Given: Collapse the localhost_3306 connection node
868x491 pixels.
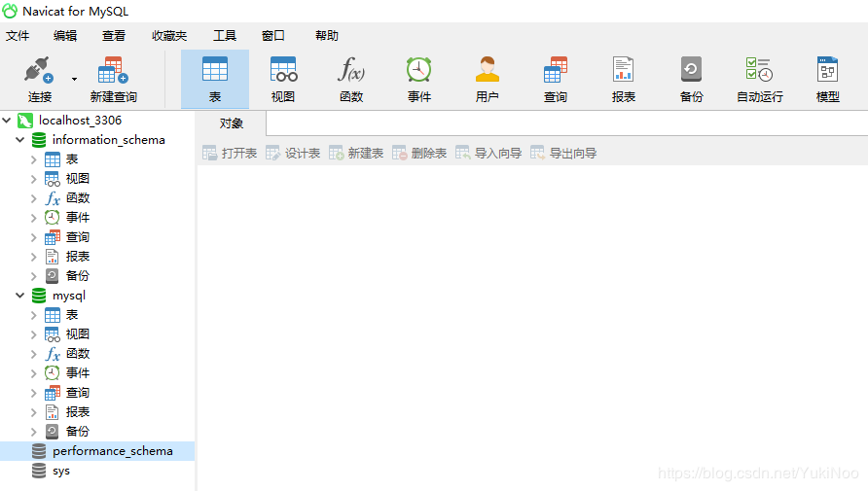Looking at the screenshot, I should 8,121.
